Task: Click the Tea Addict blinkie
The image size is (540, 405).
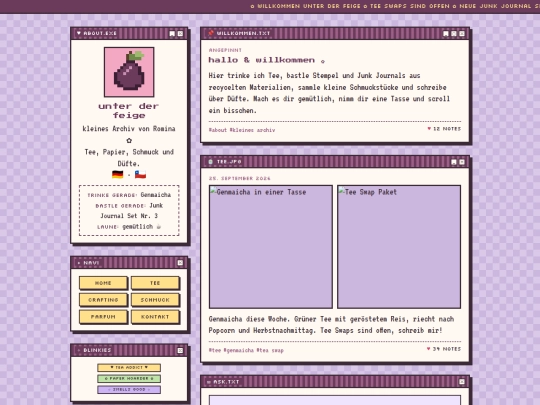Action: point(129,367)
